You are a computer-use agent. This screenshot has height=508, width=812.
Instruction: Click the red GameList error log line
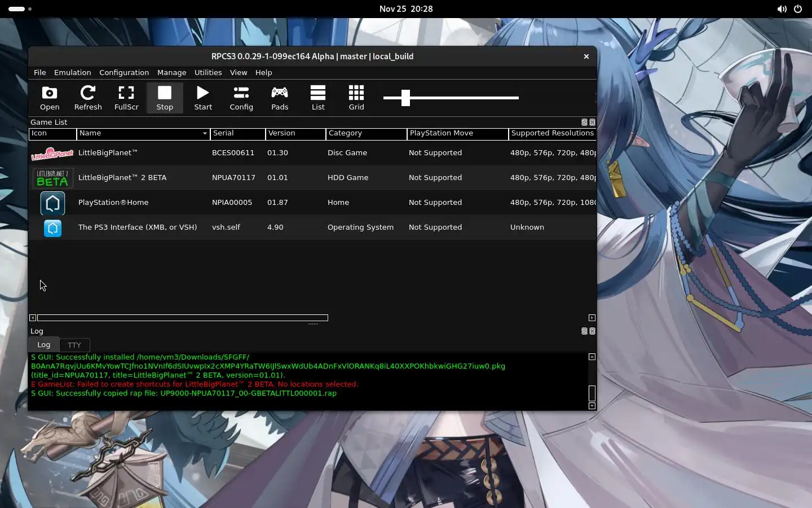[195, 384]
